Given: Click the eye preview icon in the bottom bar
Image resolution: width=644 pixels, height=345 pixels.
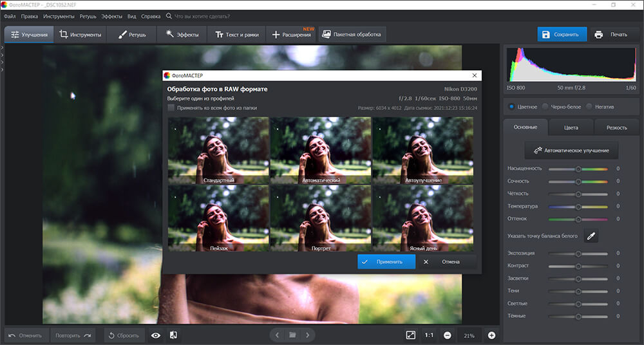Looking at the screenshot, I should coord(156,335).
